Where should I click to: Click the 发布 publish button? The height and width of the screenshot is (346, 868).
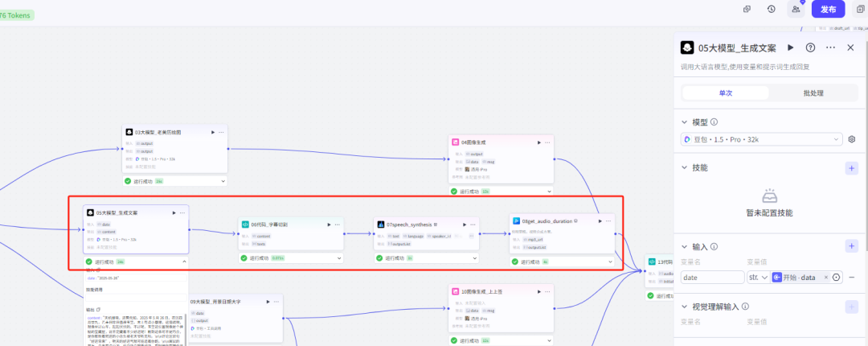point(828,9)
